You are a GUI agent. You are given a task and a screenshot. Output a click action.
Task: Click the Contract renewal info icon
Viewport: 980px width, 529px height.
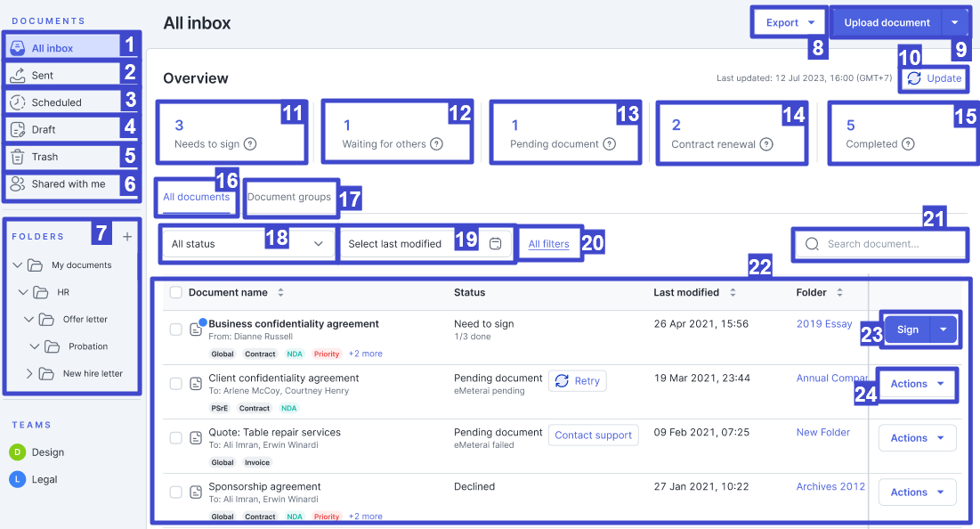click(x=766, y=143)
